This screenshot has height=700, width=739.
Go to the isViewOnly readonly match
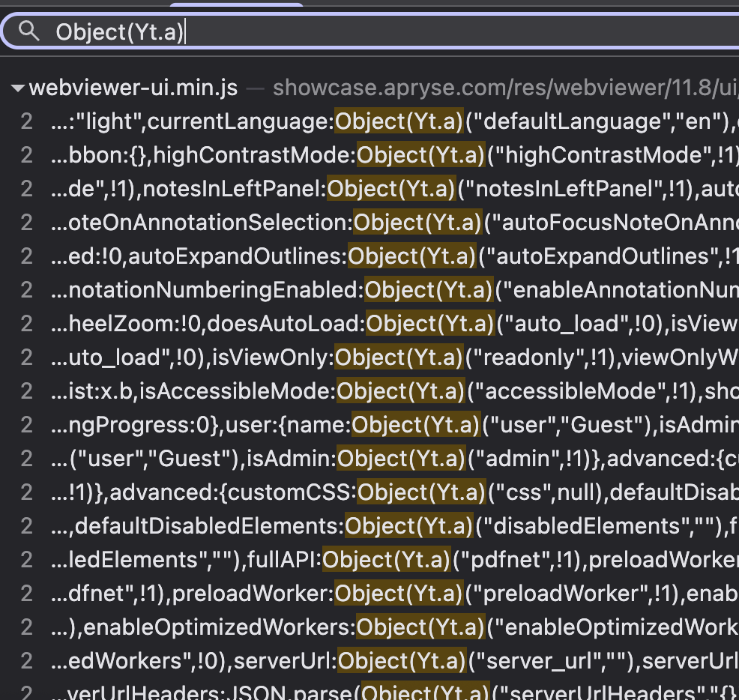point(375,357)
